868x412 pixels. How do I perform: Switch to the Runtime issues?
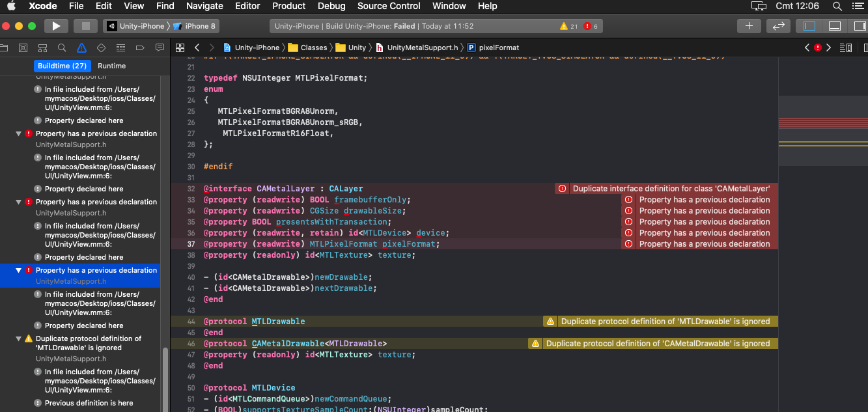pyautogui.click(x=112, y=66)
